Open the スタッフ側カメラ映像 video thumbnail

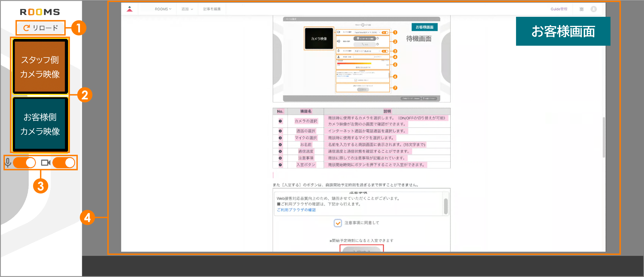tap(40, 66)
